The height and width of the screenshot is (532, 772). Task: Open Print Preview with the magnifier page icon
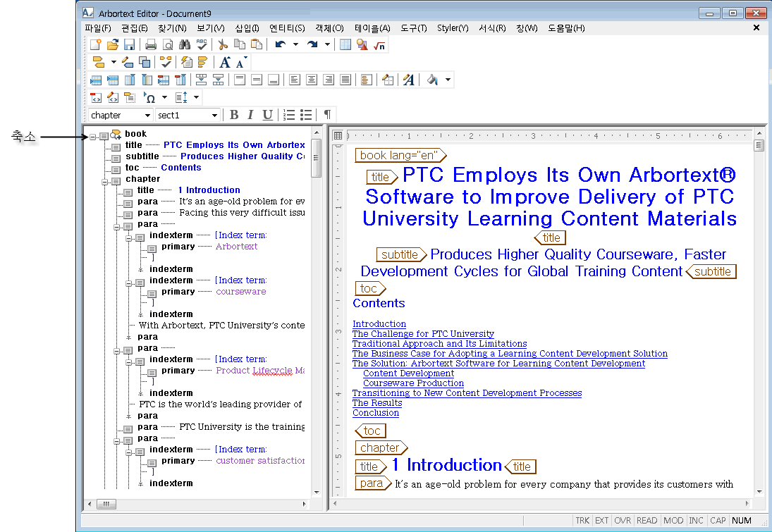(167, 45)
